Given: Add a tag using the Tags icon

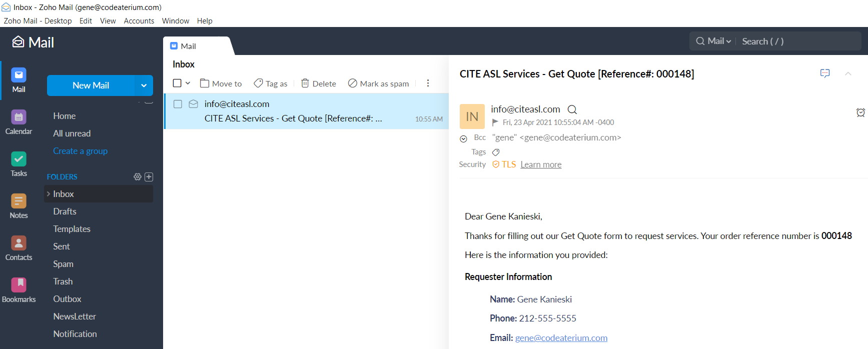Looking at the screenshot, I should pyautogui.click(x=496, y=152).
